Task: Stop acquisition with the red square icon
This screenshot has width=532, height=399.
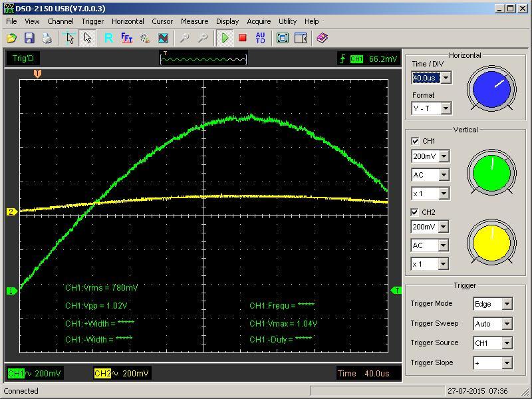Action: 242,38
